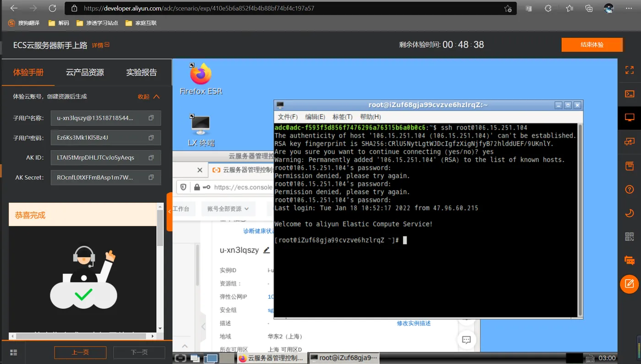Collapse left manual panel orange handle
Image resolution: width=641 pixels, height=364 pixels.
(x=169, y=212)
